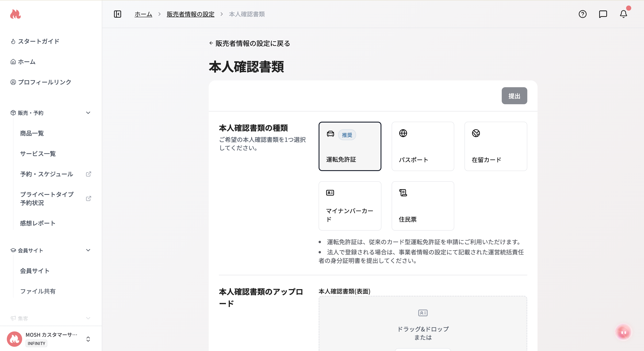
Task: Open ファイル共有 in the sidebar
Action: (x=38, y=291)
